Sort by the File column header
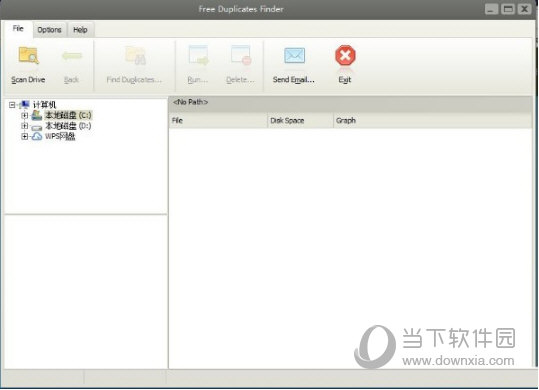 (x=218, y=121)
